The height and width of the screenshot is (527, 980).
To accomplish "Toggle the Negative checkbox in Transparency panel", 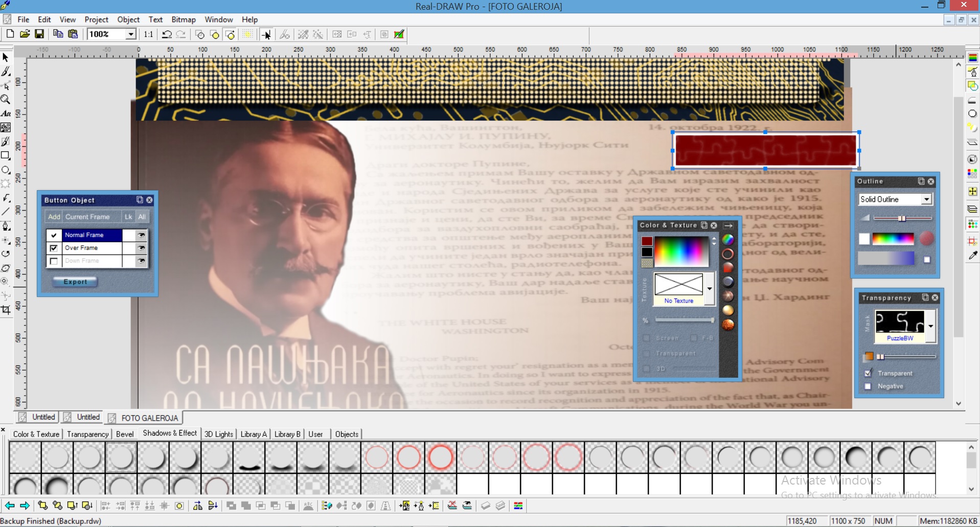I will pyautogui.click(x=868, y=386).
